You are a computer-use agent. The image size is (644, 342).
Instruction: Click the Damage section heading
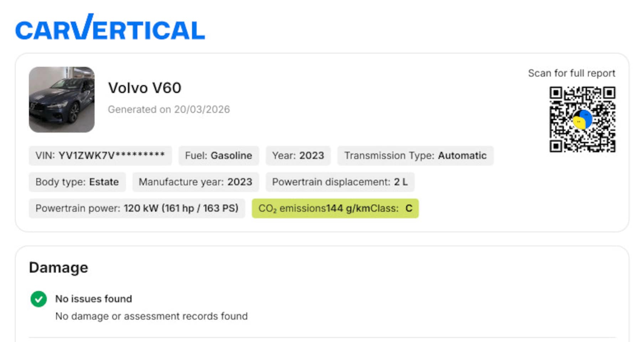58,268
